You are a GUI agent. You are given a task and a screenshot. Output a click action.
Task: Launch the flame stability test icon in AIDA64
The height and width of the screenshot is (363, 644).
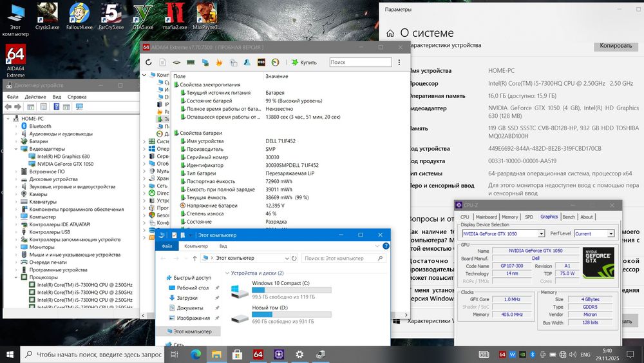coord(219,63)
